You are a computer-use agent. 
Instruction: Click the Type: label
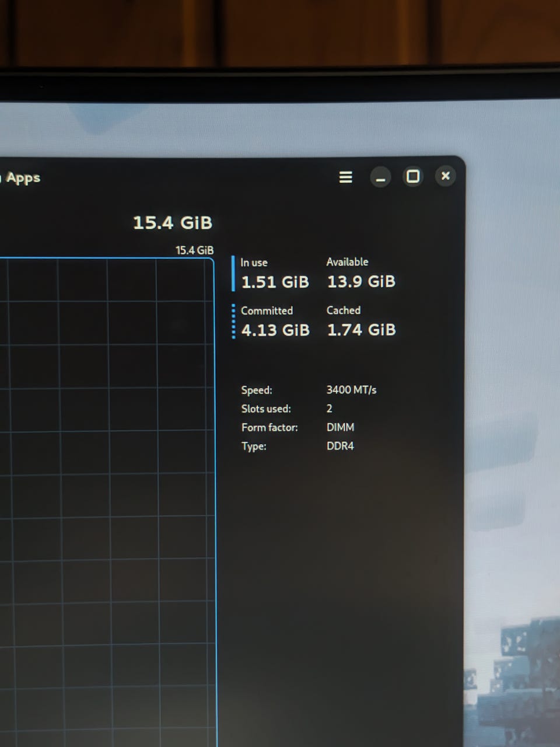click(254, 446)
